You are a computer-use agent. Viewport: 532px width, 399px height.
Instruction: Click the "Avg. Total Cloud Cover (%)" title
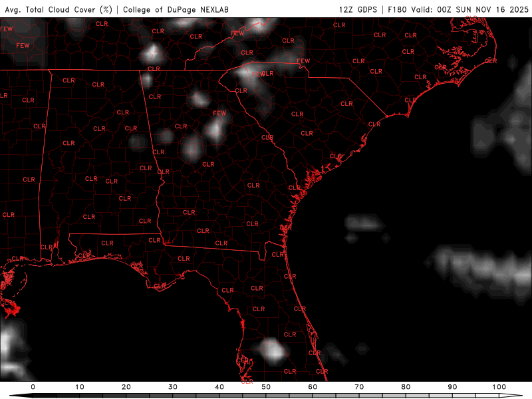[59, 9]
